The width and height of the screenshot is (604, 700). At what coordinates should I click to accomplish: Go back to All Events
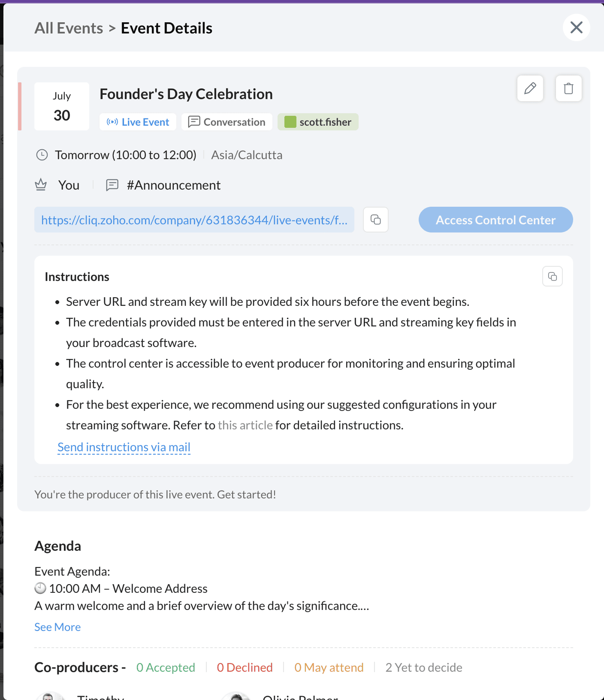pyautogui.click(x=69, y=28)
